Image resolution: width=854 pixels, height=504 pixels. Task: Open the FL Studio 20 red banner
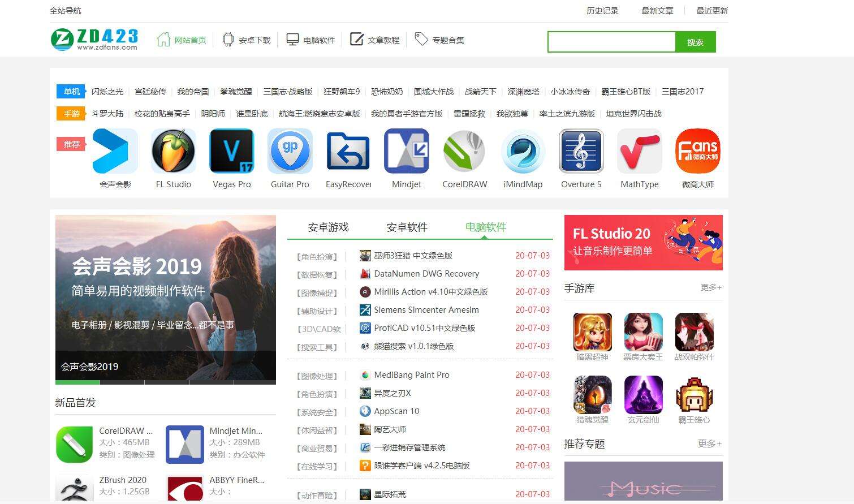coord(644,243)
